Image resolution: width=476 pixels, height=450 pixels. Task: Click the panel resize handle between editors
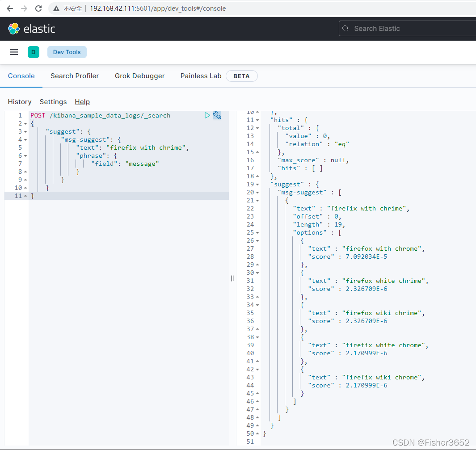click(x=232, y=278)
